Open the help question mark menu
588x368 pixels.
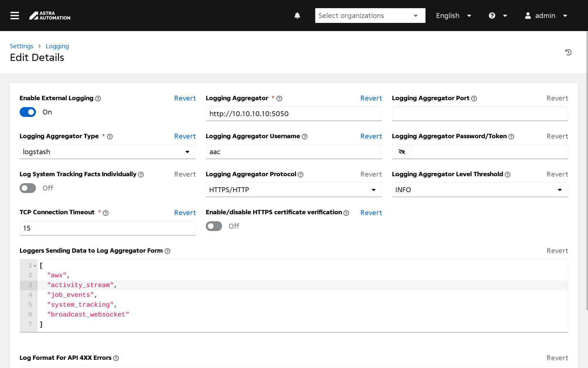coord(497,16)
